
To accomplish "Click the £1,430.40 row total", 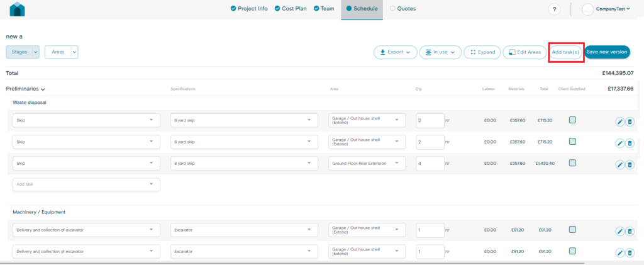I will (545, 164).
